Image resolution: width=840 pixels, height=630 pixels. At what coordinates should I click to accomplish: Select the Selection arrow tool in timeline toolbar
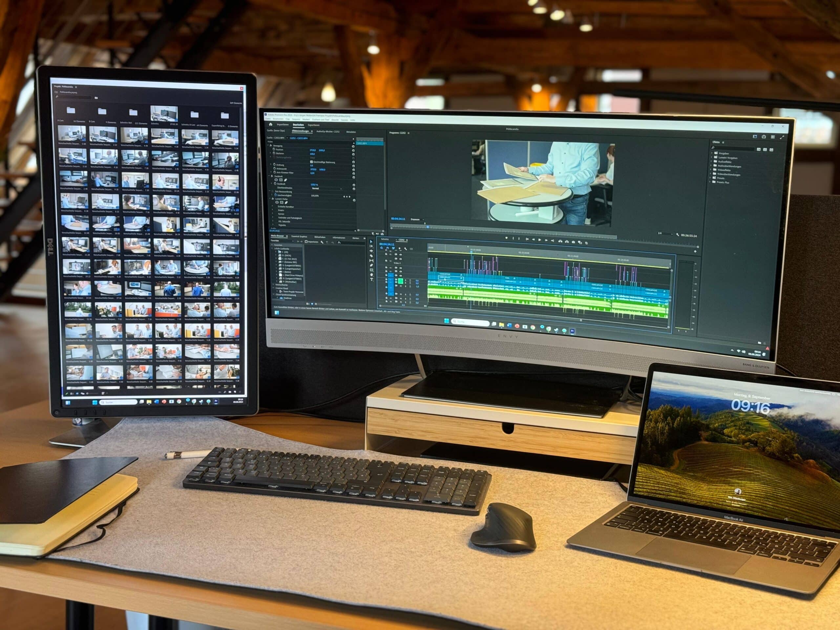(x=371, y=242)
